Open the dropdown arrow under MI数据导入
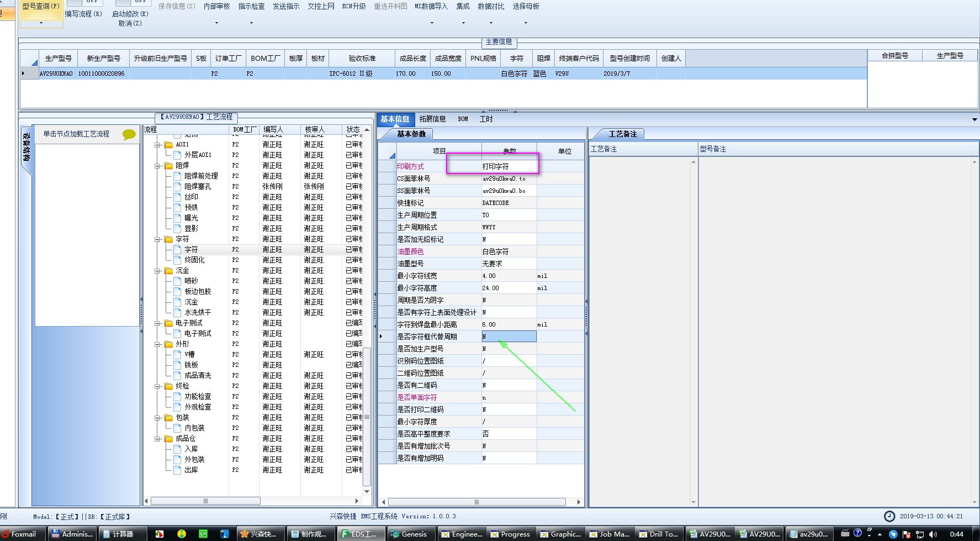Screen dimensions: 980x541 (432, 23)
